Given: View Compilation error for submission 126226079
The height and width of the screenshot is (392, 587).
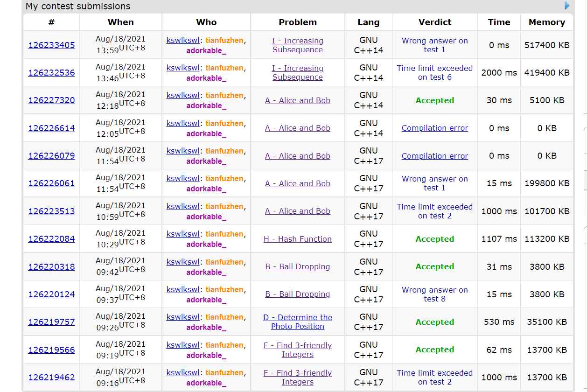Looking at the screenshot, I should click(434, 156).
